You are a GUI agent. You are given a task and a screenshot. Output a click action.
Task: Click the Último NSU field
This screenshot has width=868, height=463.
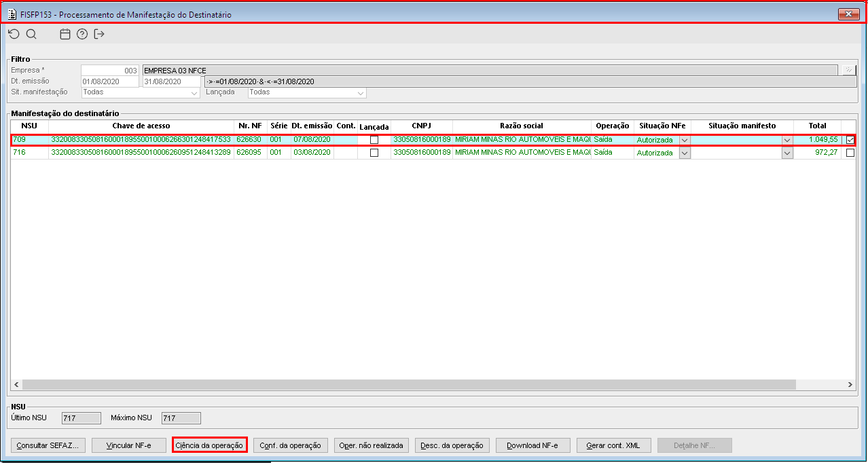pyautogui.click(x=81, y=418)
